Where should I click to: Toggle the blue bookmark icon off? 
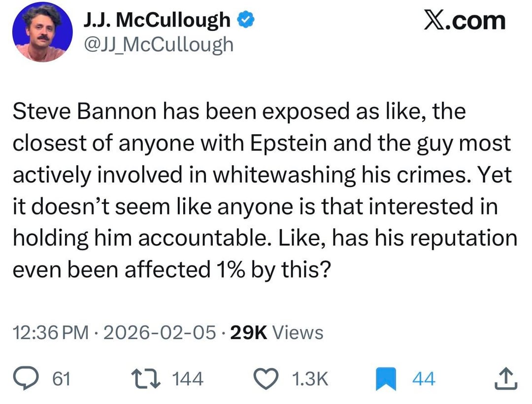click(386, 379)
